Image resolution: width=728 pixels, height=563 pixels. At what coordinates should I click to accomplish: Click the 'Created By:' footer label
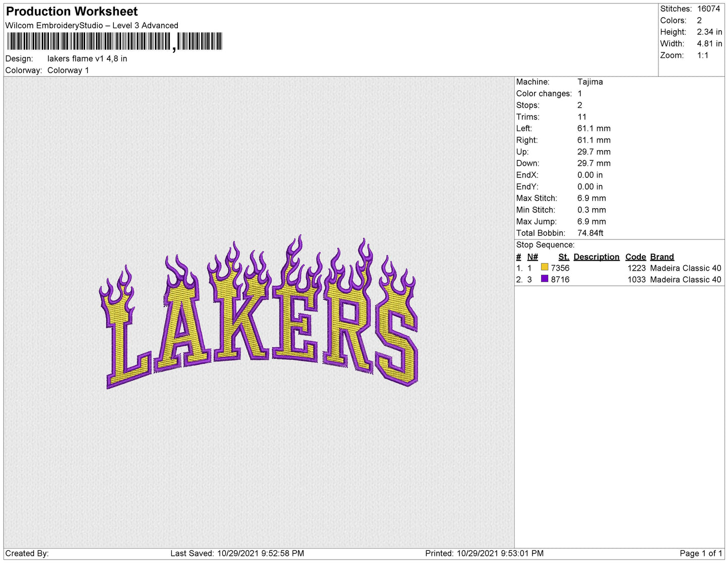click(x=27, y=553)
